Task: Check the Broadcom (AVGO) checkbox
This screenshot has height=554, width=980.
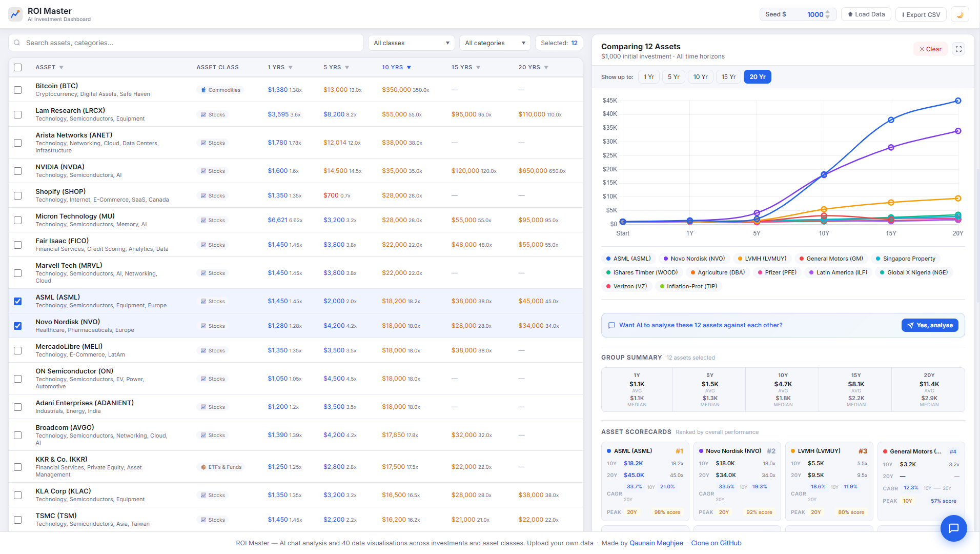Action: [x=18, y=436]
